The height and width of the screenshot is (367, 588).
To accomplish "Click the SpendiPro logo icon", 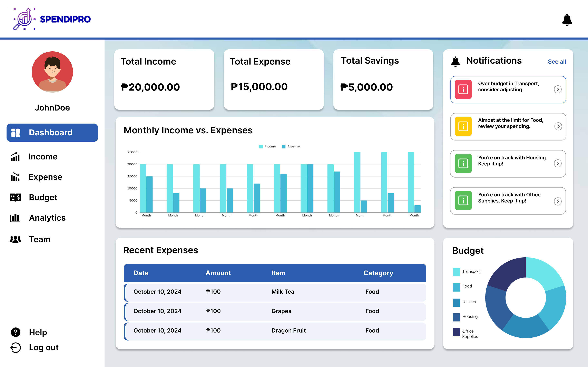I will coord(24,19).
